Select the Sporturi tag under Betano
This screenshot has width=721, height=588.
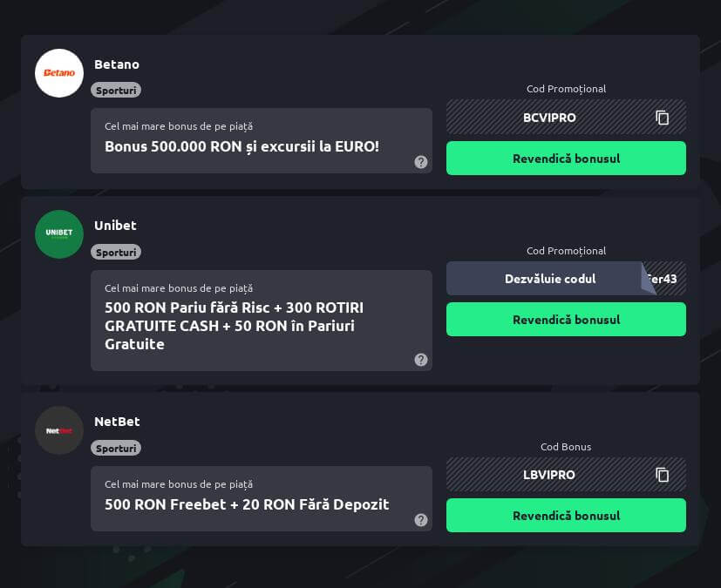click(116, 91)
